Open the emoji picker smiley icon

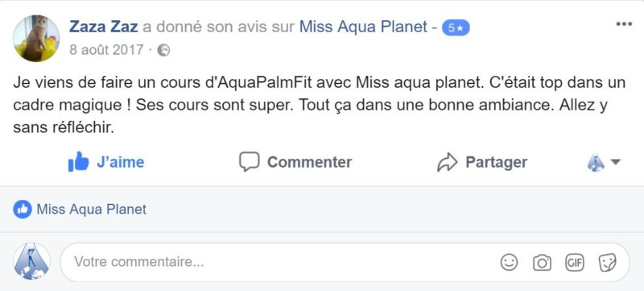[509, 262]
